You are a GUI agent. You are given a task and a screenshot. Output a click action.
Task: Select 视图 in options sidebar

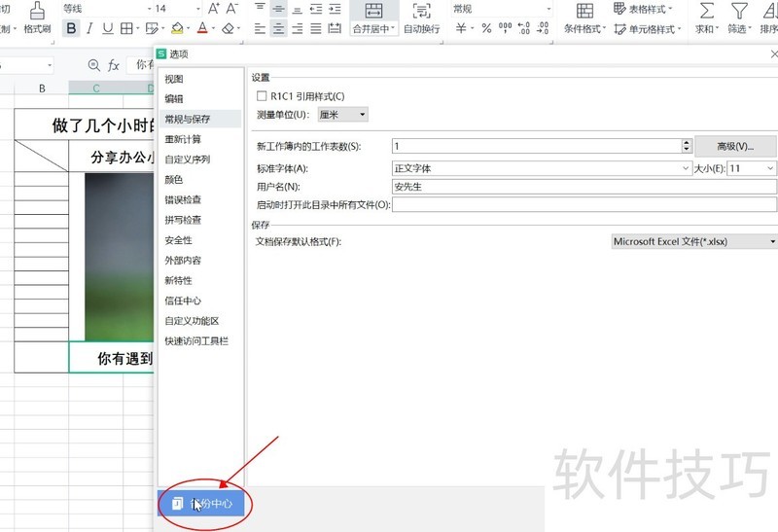pyautogui.click(x=174, y=79)
